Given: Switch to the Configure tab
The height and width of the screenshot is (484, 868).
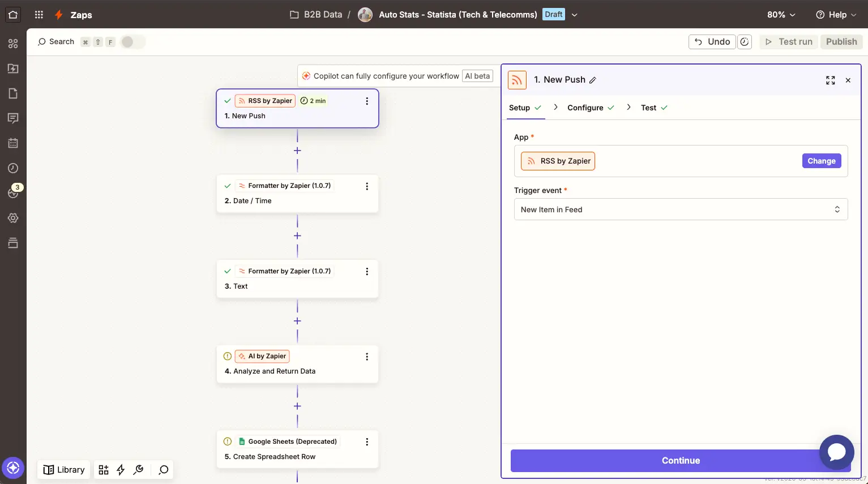Looking at the screenshot, I should tap(591, 108).
